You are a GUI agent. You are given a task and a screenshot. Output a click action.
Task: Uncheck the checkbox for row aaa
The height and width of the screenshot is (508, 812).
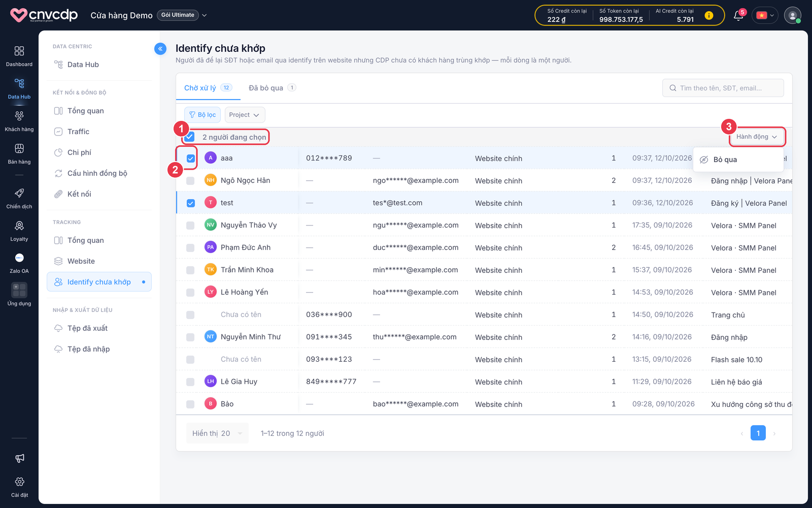pyautogui.click(x=191, y=158)
